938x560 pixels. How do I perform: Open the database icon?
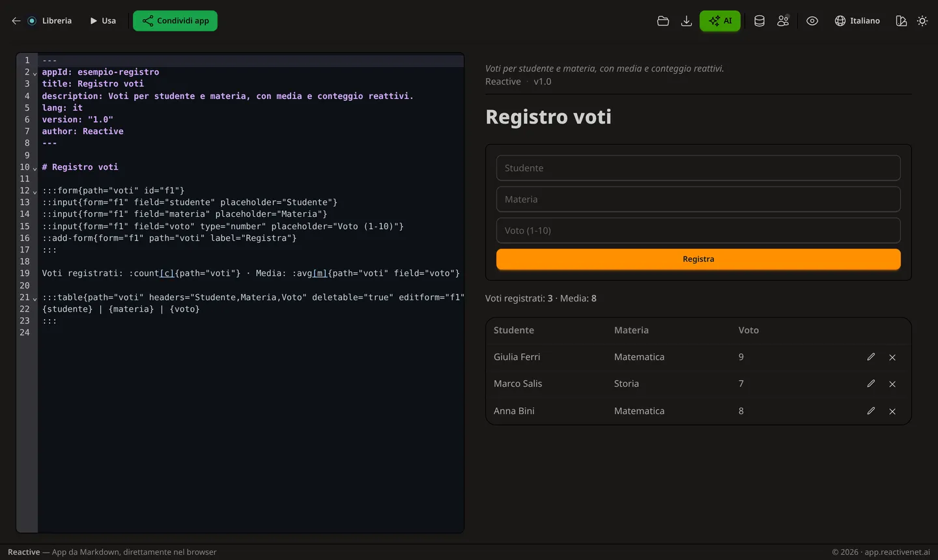760,21
